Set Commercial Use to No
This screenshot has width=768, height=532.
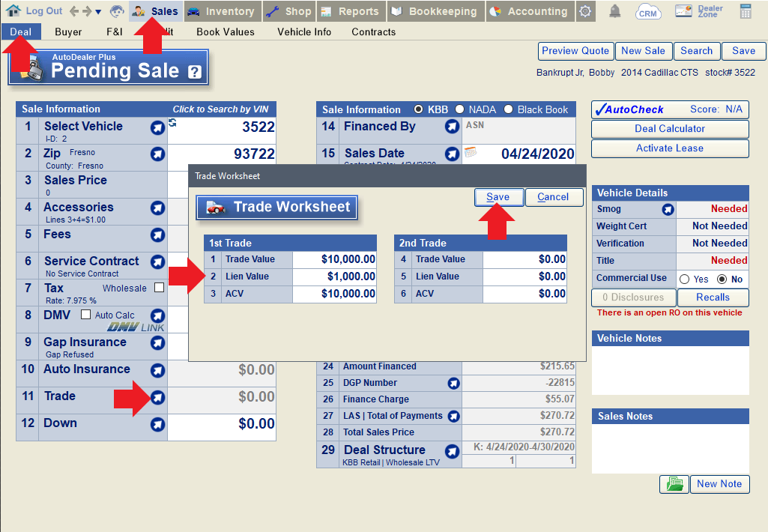[x=722, y=279]
